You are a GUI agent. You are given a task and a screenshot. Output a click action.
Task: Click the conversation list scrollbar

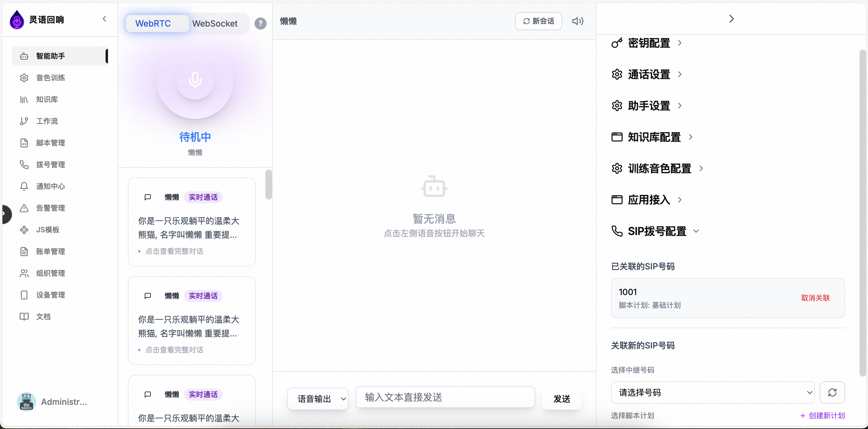pos(268,184)
